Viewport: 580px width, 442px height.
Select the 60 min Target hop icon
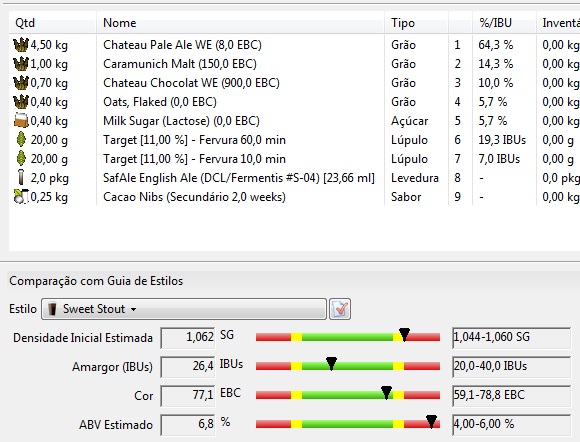(21, 140)
